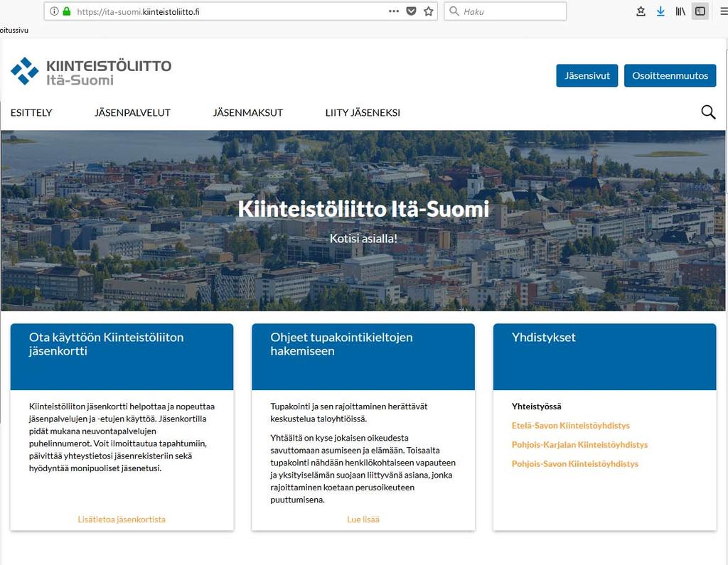Click the hero title Kiinteistöliitto Itä-Suomi
728x565 pixels.
click(363, 209)
